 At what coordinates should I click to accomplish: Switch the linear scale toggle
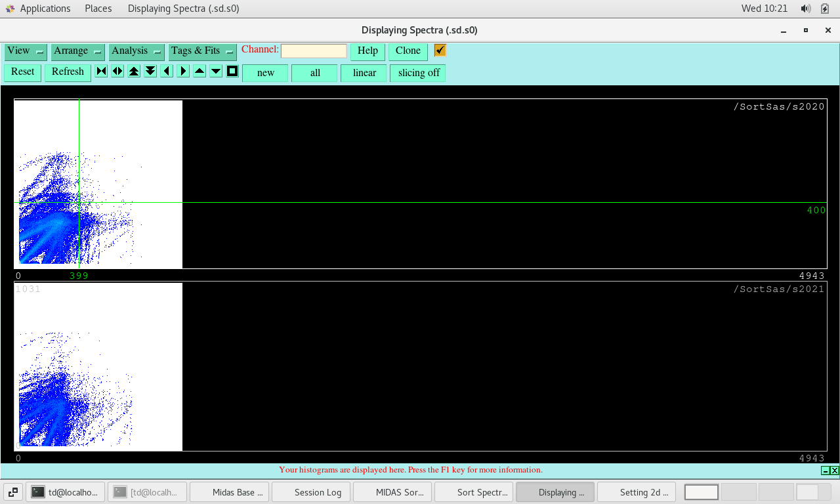click(364, 73)
